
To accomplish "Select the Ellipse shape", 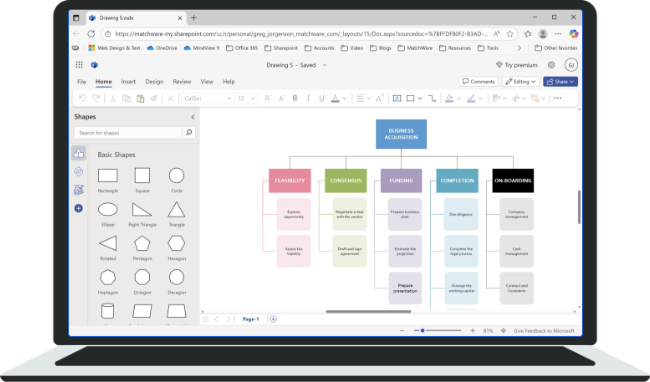I will [x=108, y=210].
